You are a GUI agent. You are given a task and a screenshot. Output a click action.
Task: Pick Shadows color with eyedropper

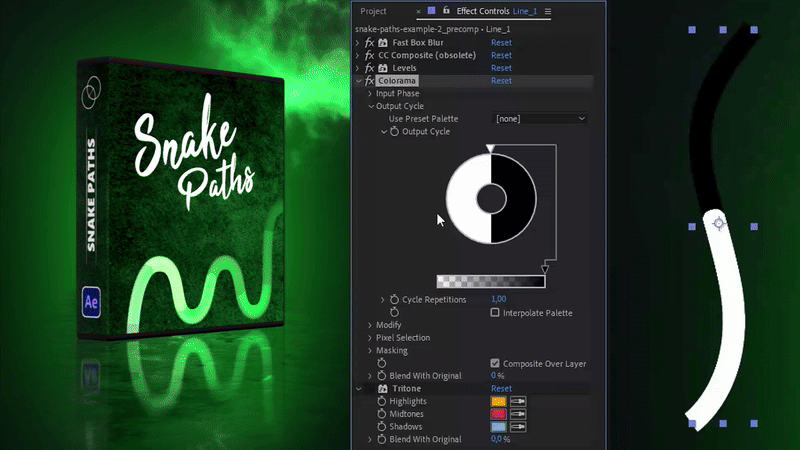[518, 427]
